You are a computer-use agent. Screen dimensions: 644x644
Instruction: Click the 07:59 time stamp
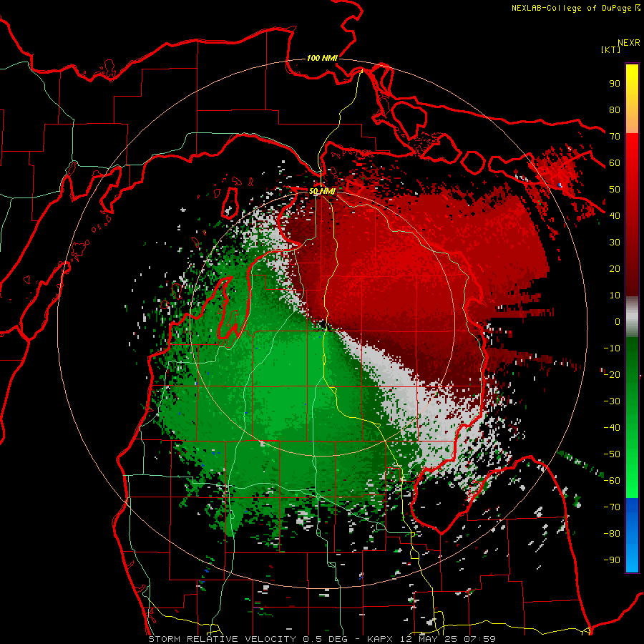point(479,639)
